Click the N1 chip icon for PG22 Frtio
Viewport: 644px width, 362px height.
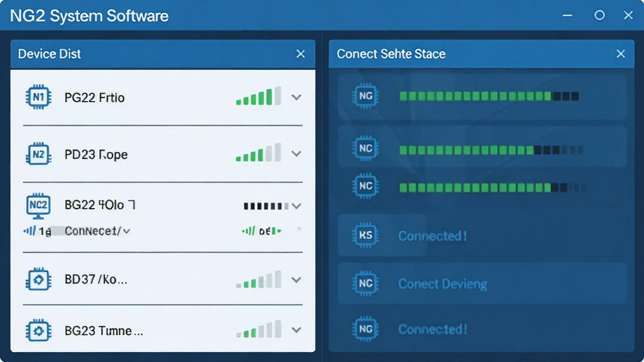(38, 97)
